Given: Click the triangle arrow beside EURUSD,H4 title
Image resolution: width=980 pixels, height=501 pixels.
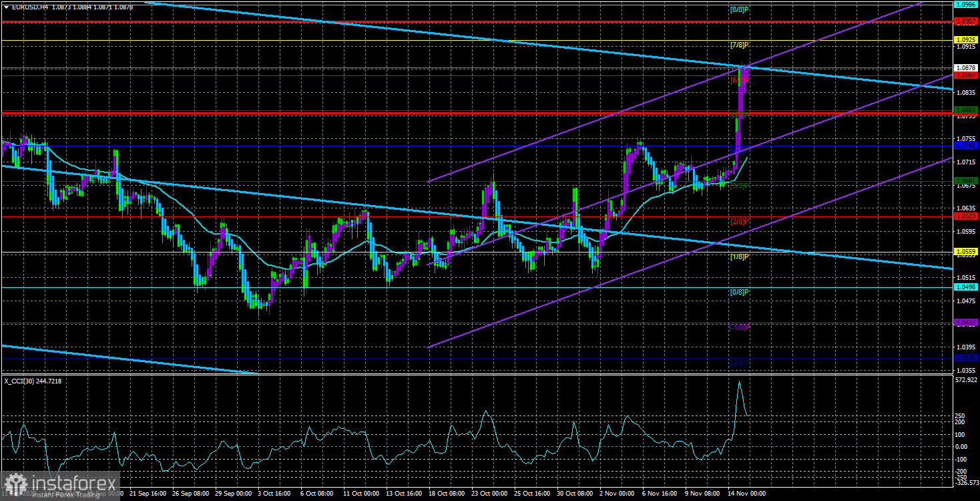Looking at the screenshot, I should [x=6, y=7].
